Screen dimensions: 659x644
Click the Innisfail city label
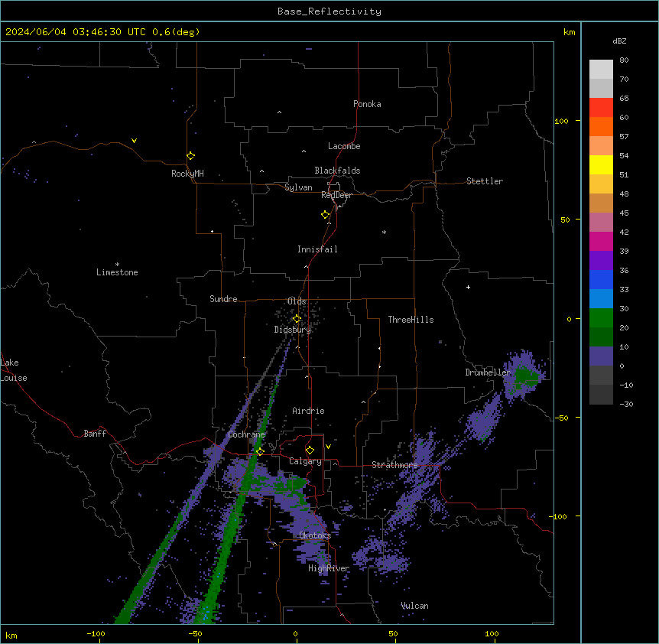click(317, 249)
